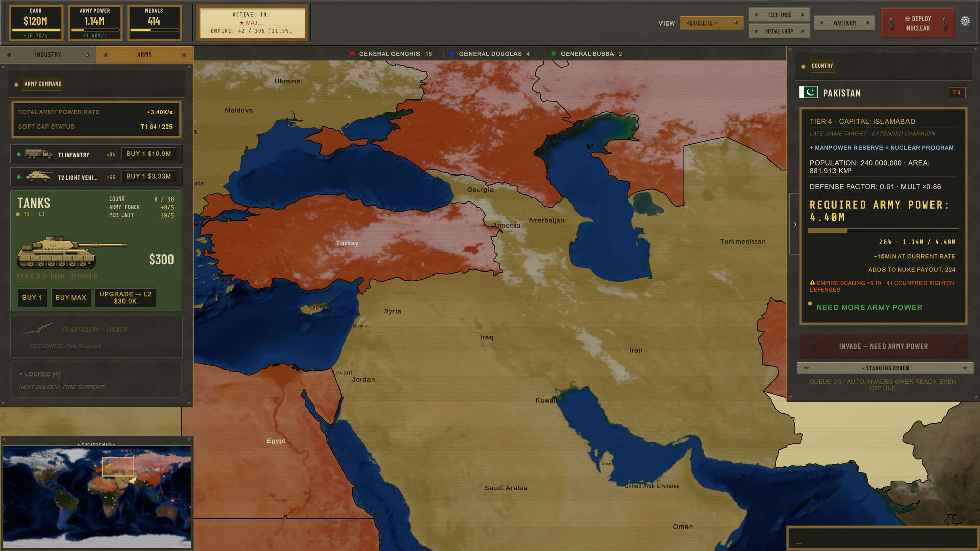Viewport: 980px width, 551px height.
Task: Upgrade Tanks to L2 for $30.0K
Action: [125, 297]
